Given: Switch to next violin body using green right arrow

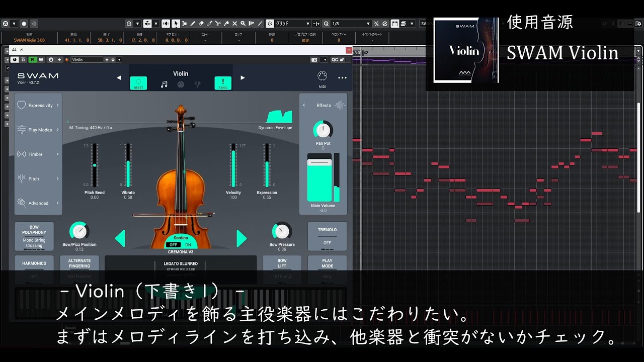Looking at the screenshot, I should click(x=242, y=238).
